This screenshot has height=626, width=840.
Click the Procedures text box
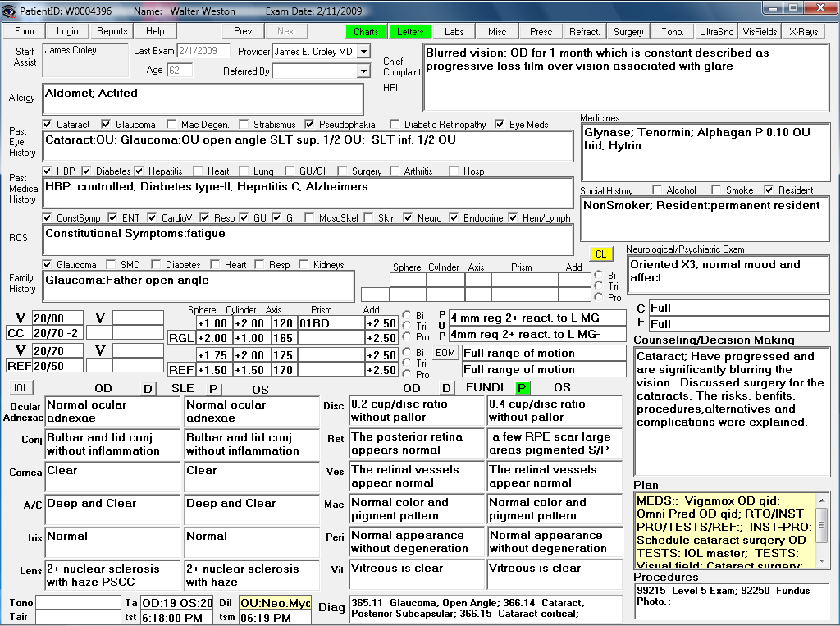click(732, 601)
